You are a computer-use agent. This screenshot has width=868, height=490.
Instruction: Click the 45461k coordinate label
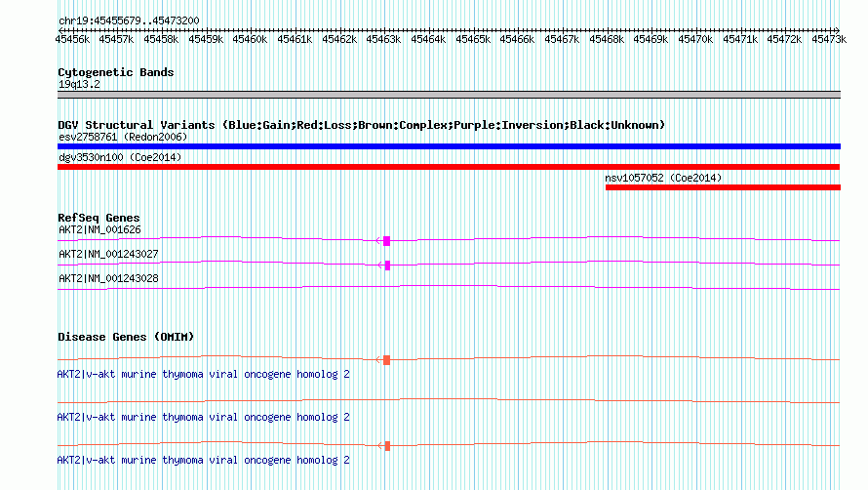295,39
